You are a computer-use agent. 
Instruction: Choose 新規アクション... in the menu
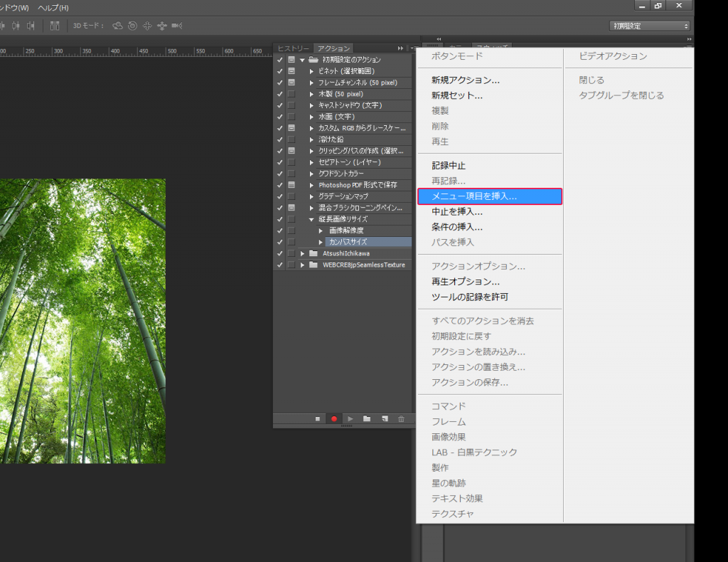click(x=466, y=80)
